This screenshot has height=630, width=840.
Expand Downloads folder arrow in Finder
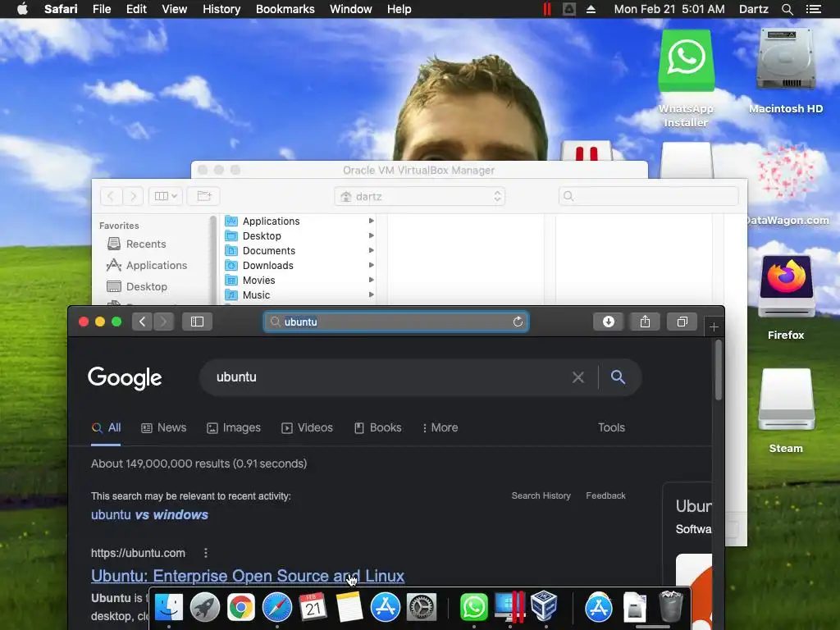point(372,265)
